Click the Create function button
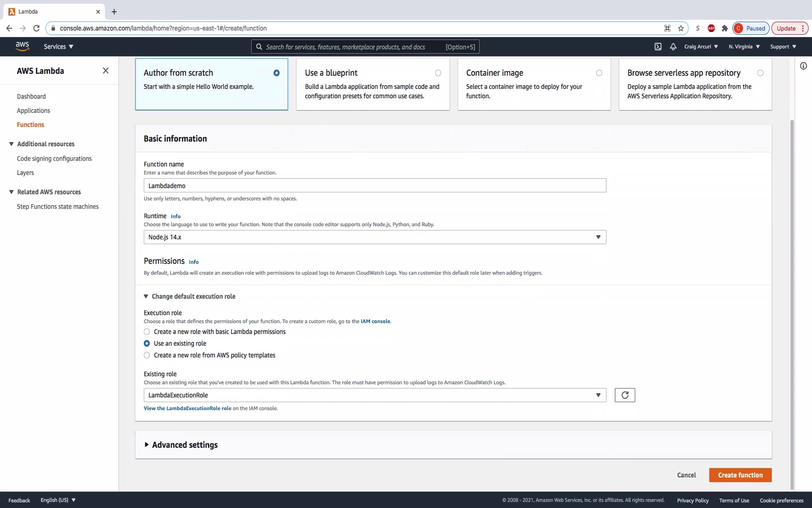812x508 pixels. coord(741,475)
